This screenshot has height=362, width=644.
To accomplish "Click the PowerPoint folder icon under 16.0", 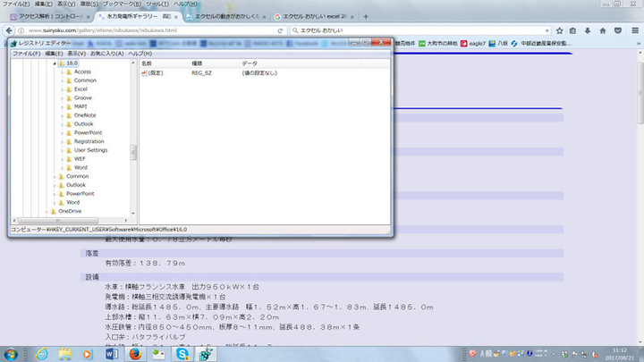I will pyautogui.click(x=68, y=132).
